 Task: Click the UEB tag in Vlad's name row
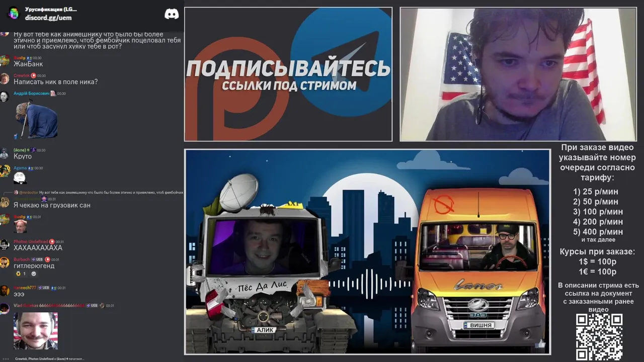(92, 305)
